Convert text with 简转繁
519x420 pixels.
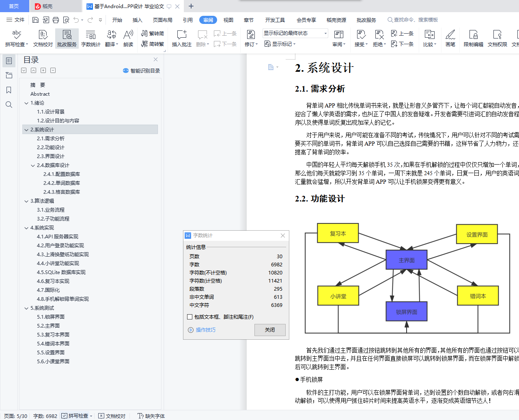(x=153, y=44)
